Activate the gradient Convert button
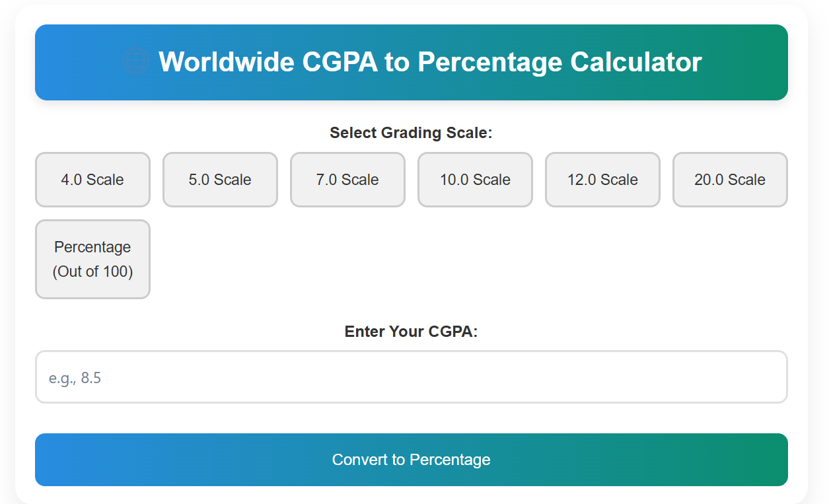The width and height of the screenshot is (829, 504). [412, 460]
